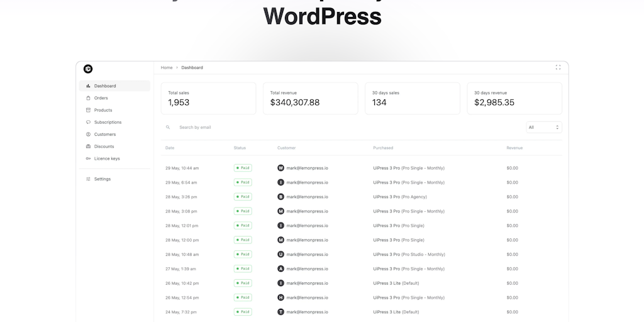The width and height of the screenshot is (644, 322).
Task: Click the A avatar on 27 May 1:39 am row
Action: coord(280,269)
